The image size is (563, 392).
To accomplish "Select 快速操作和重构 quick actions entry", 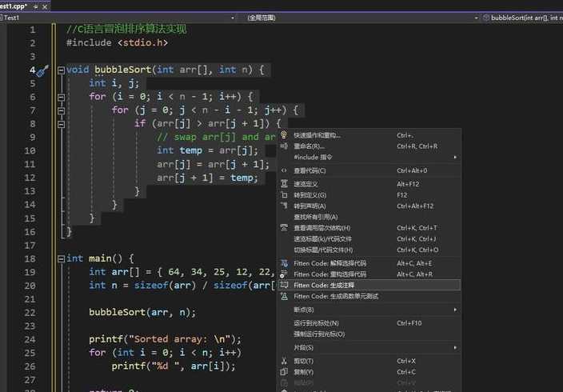I will pyautogui.click(x=369, y=135).
